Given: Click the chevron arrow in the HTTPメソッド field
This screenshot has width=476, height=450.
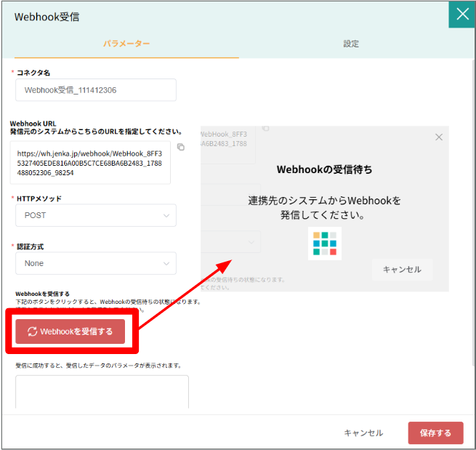Looking at the screenshot, I should 166,216.
